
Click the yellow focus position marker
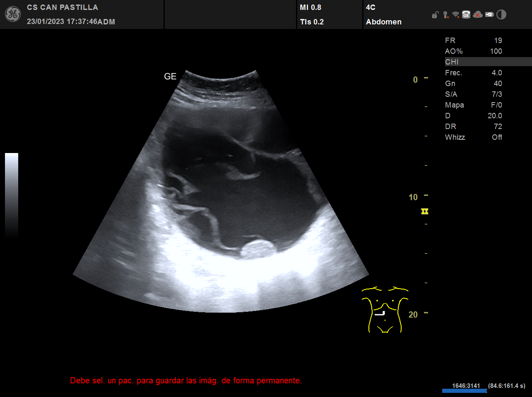[424, 211]
